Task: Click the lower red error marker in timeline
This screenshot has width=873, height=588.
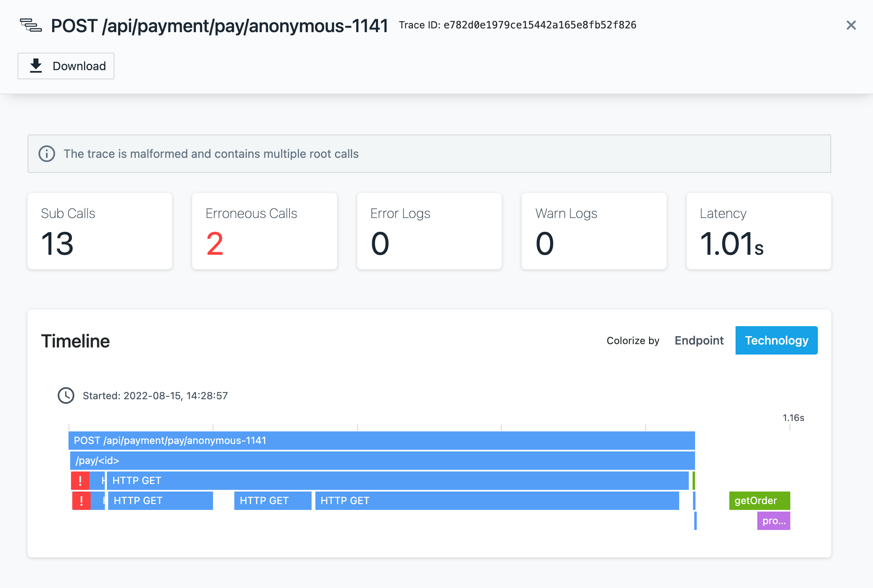Action: point(81,501)
